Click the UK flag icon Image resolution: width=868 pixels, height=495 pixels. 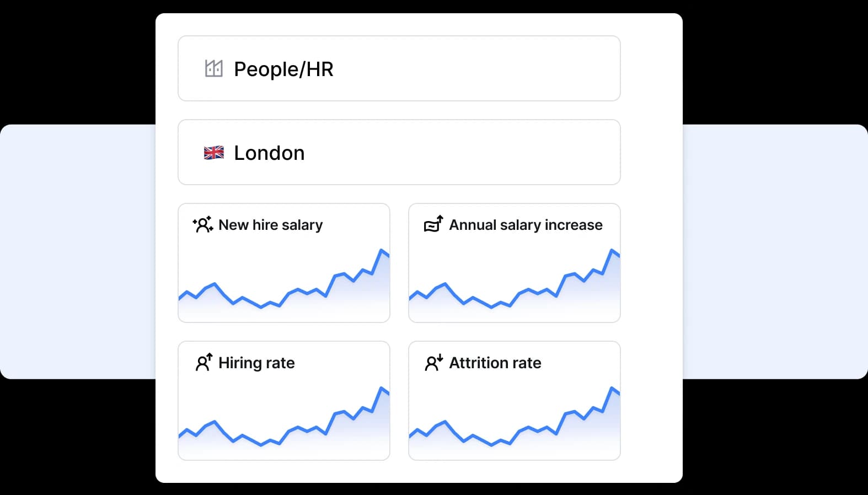click(214, 153)
